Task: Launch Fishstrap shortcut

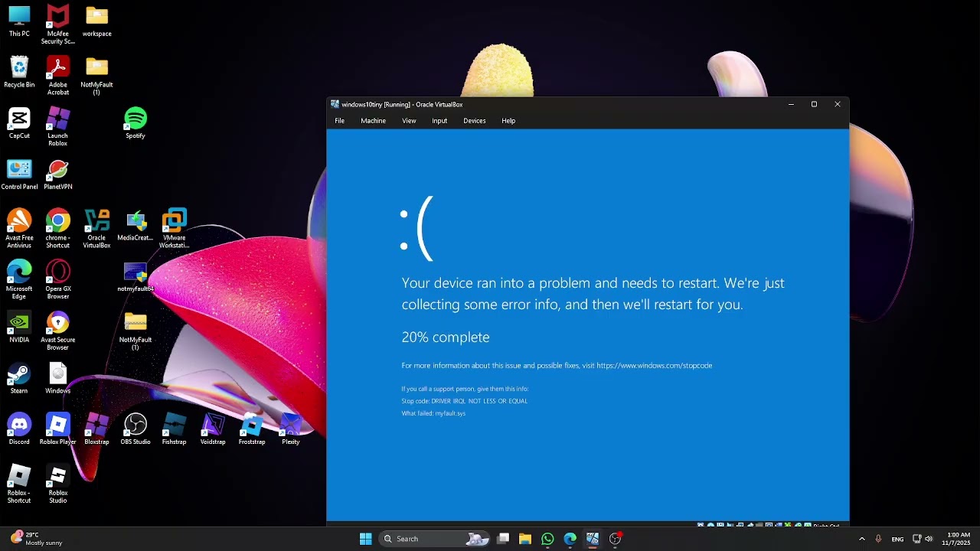Action: (174, 429)
